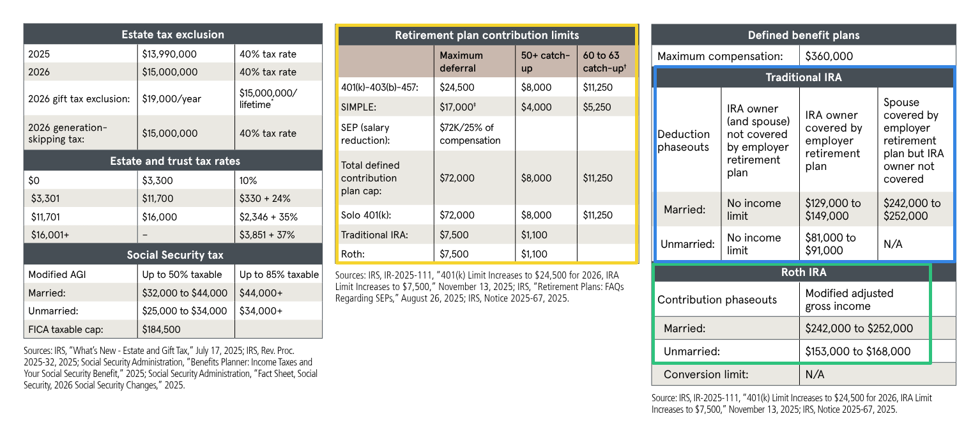Select the $24,500 maximum deferral for 401(k)
The image size is (980, 437).
tap(457, 88)
